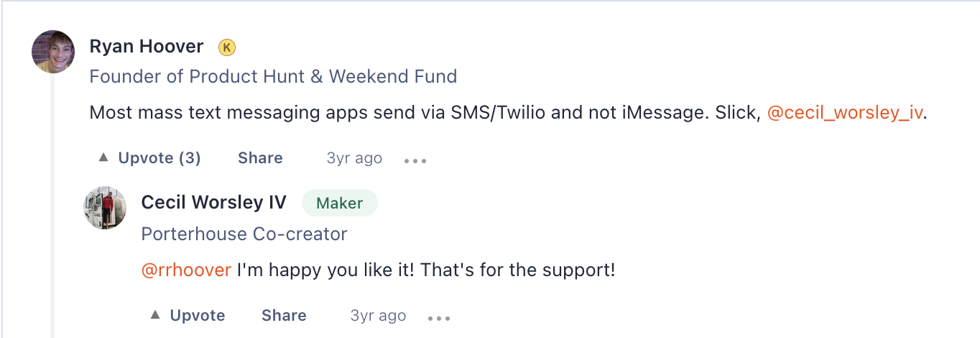Click the green Maker badge
This screenshot has width=980, height=338.
pos(340,204)
